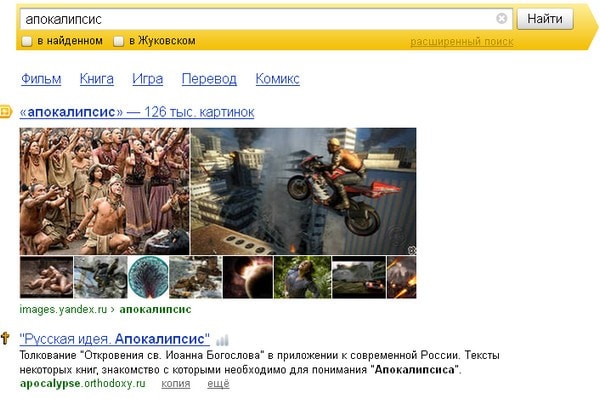The image size is (600, 399).
Task: Switch to the «Игра» suggestion
Action: tap(147, 79)
